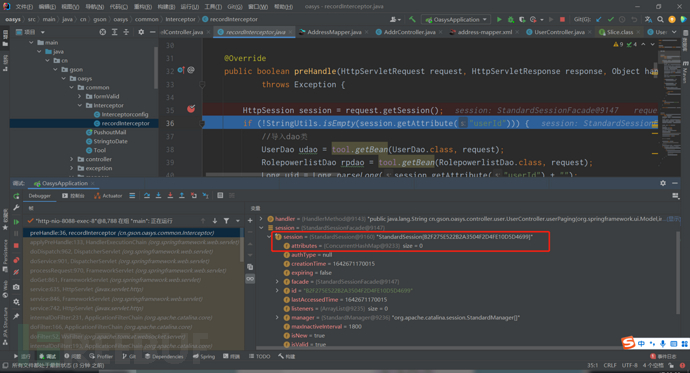Click the filter frames funnel icon
Screen dimensions: 690x373
point(226,221)
